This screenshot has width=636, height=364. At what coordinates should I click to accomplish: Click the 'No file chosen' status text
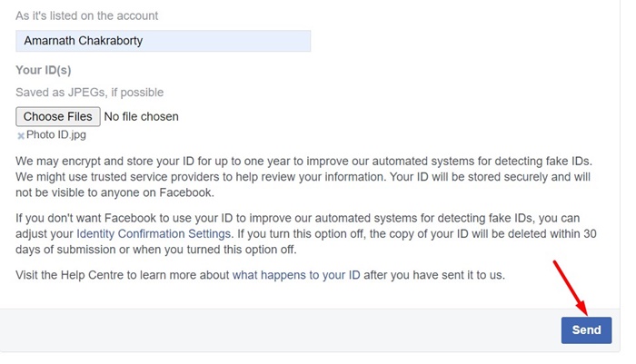click(141, 117)
